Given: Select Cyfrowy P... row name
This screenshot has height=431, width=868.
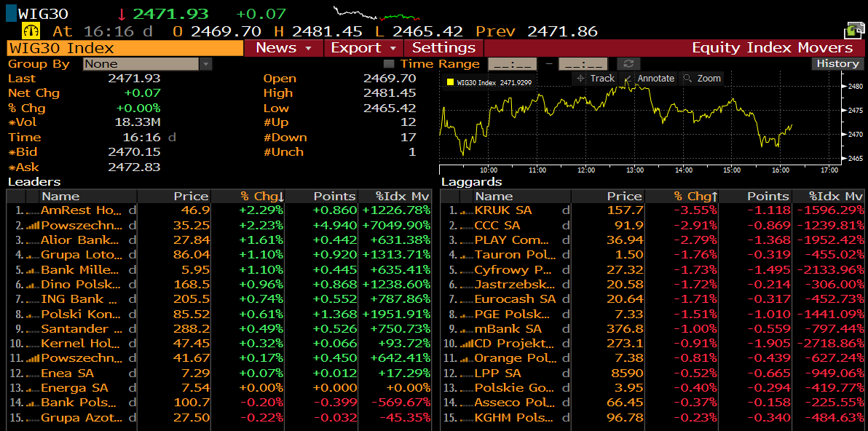Looking at the screenshot, I should click(513, 269).
